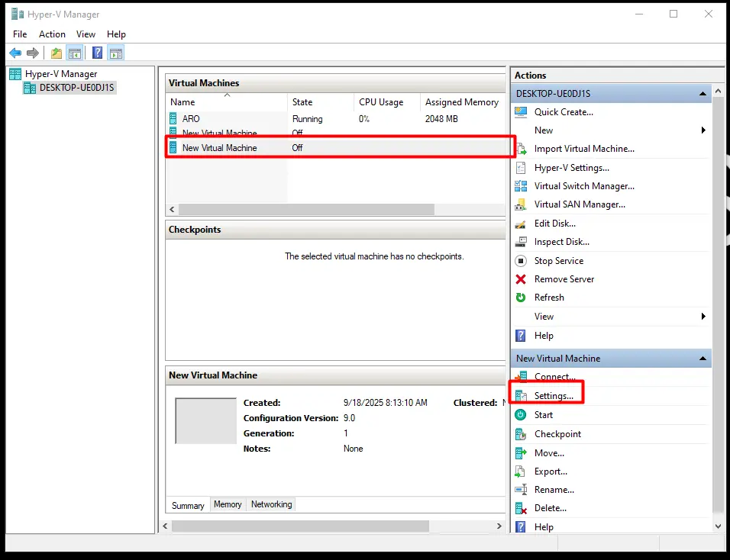Click the Inspect Disk icon
730x560 pixels.
[521, 242]
